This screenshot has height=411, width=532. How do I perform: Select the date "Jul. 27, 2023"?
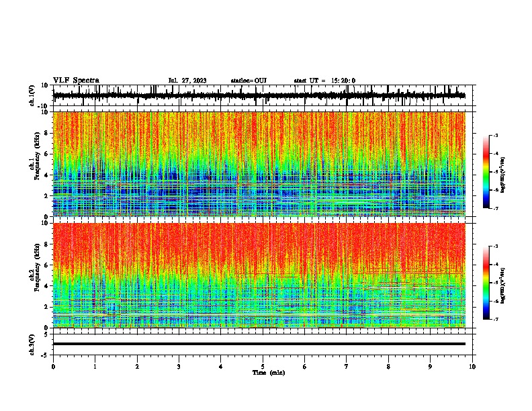187,81
